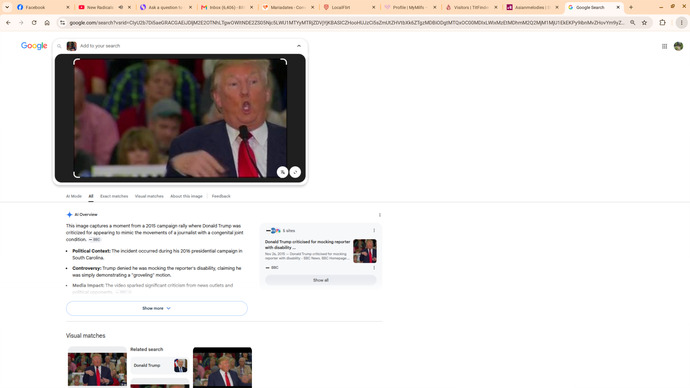
Task: Click the AI Overview sparkle icon
Action: [x=69, y=215]
